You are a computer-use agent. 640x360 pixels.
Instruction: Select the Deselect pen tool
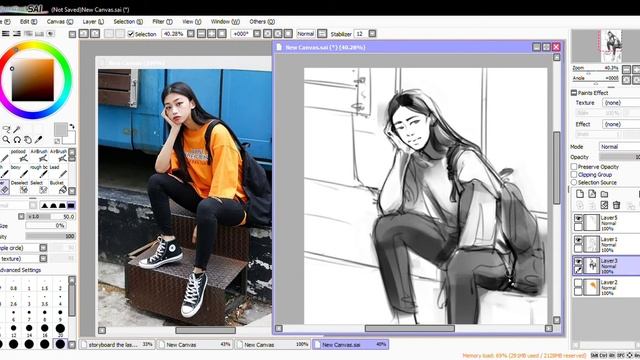click(x=21, y=187)
